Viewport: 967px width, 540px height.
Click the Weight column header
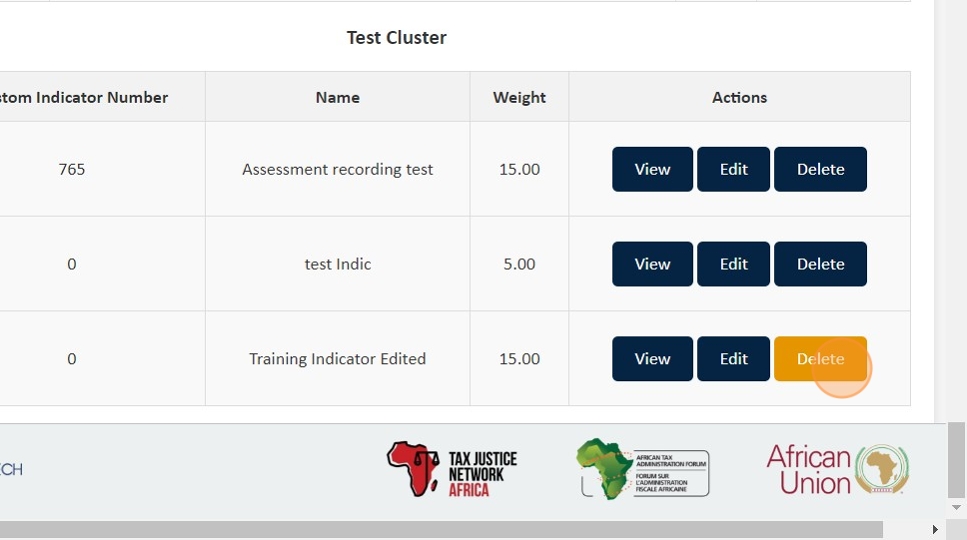[x=519, y=97]
